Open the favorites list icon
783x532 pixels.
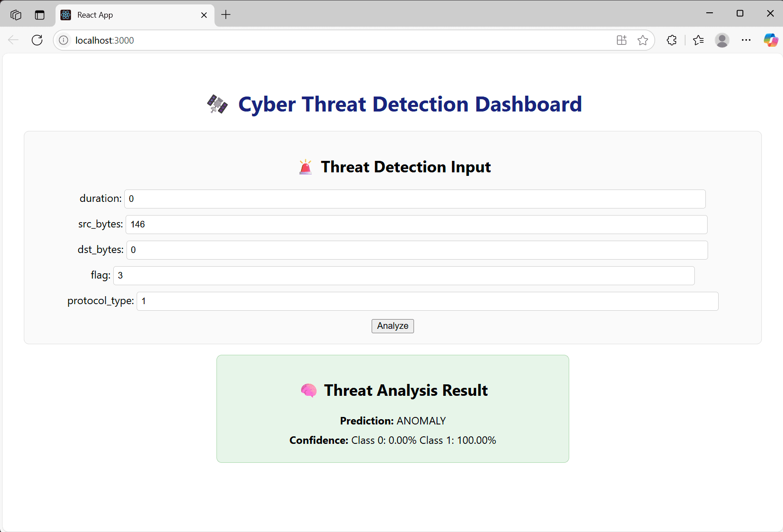point(698,40)
